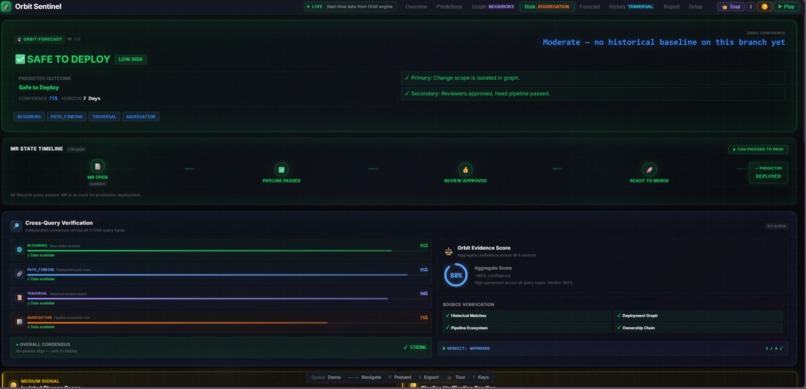Click the 3/4 Active badge
The image size is (806, 389).
(x=776, y=226)
